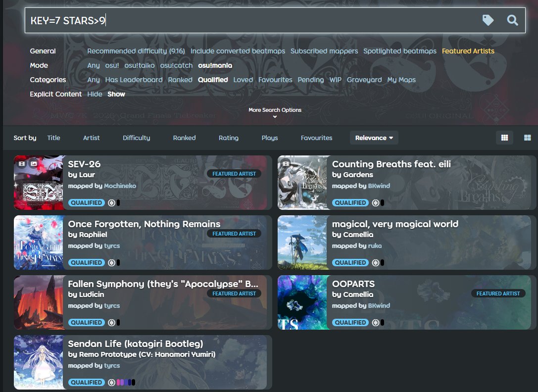Select the Loved category
This screenshot has height=392, width=538.
pyautogui.click(x=243, y=80)
